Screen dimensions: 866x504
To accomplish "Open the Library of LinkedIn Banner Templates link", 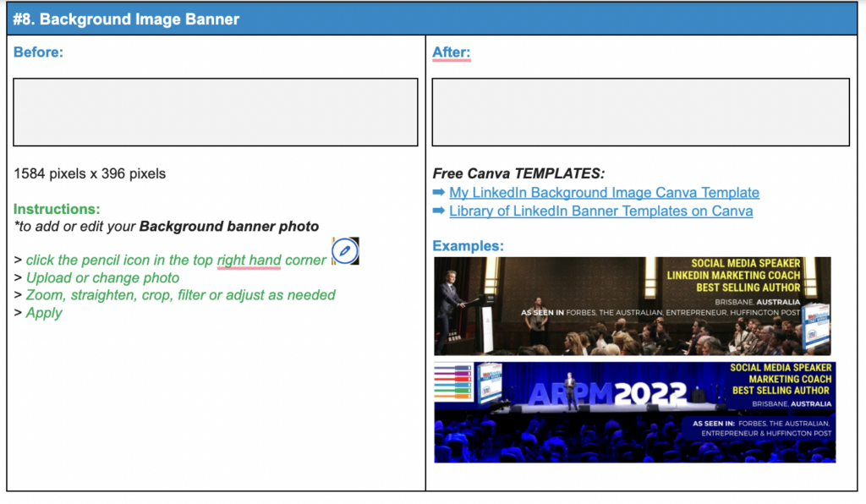I will tap(600, 211).
